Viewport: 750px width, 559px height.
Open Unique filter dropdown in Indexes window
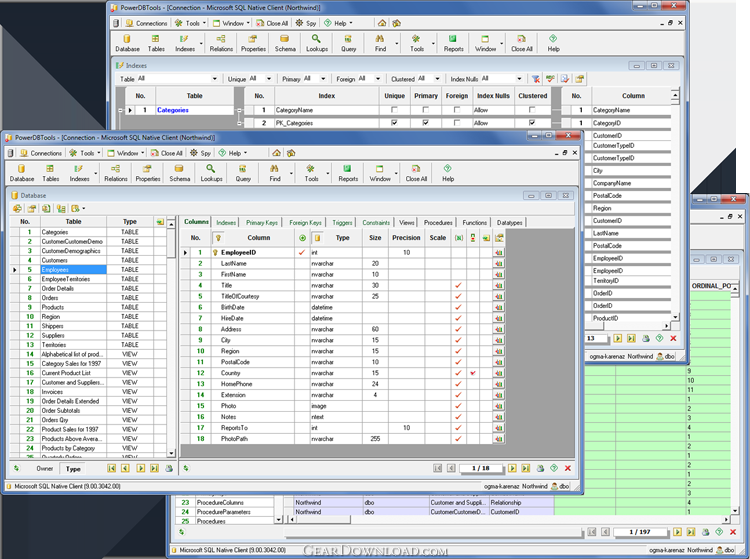(x=269, y=79)
